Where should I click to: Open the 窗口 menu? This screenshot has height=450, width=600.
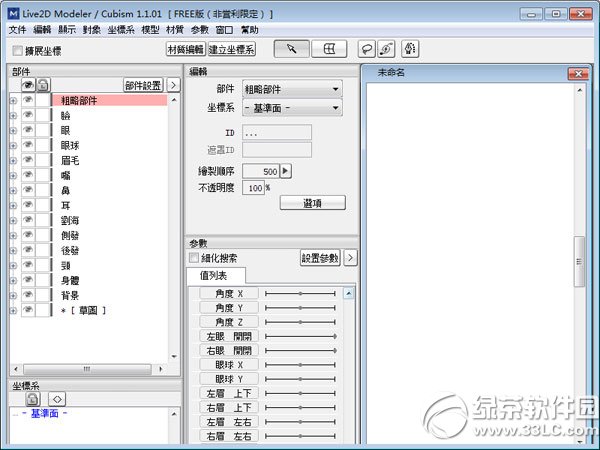point(224,30)
